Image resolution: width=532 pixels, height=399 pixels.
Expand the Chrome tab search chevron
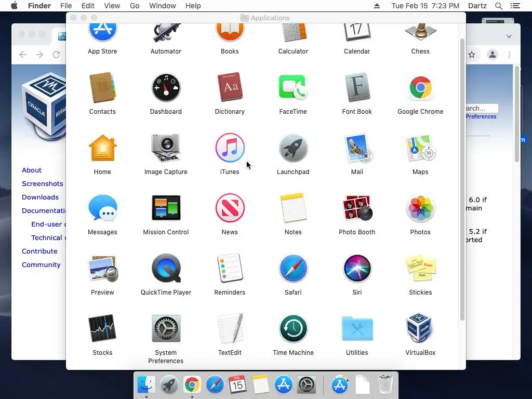click(x=509, y=36)
